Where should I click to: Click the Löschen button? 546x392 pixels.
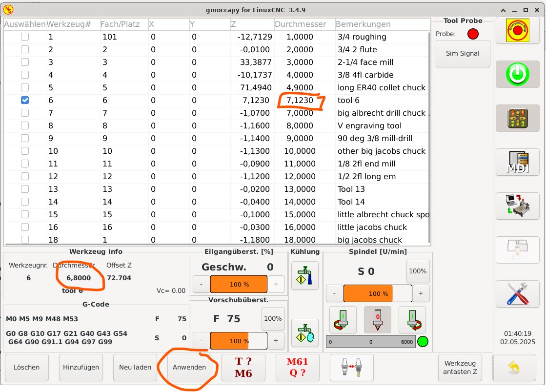click(26, 368)
